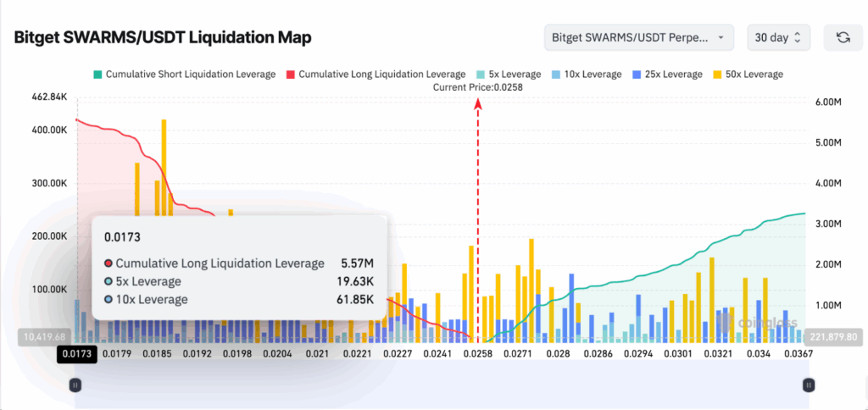This screenshot has width=868, height=410.
Task: Click the 0.0185 x-axis label
Action: point(157,354)
